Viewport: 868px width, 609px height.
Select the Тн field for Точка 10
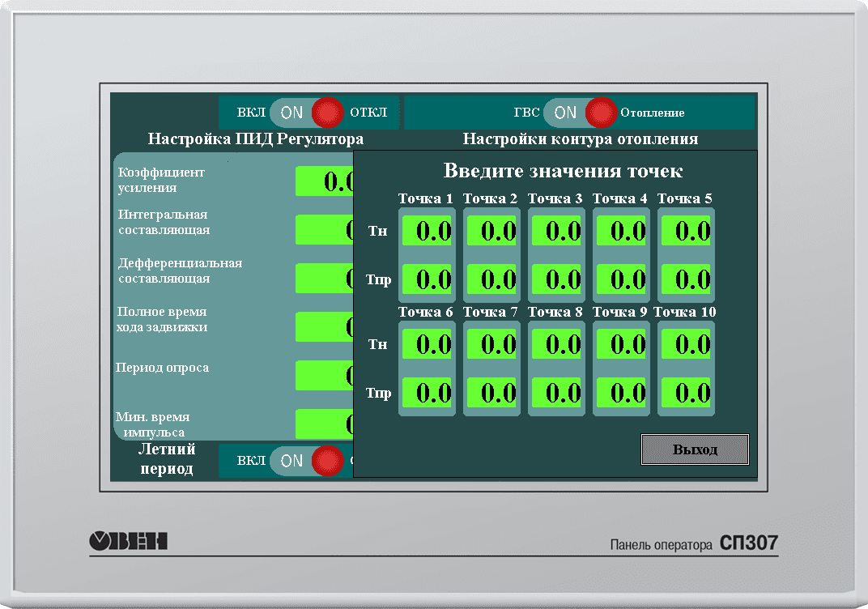click(686, 344)
